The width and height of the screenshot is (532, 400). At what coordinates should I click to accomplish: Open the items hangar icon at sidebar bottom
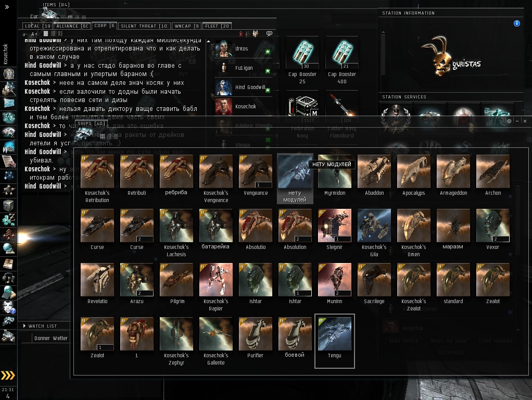coord(8,336)
